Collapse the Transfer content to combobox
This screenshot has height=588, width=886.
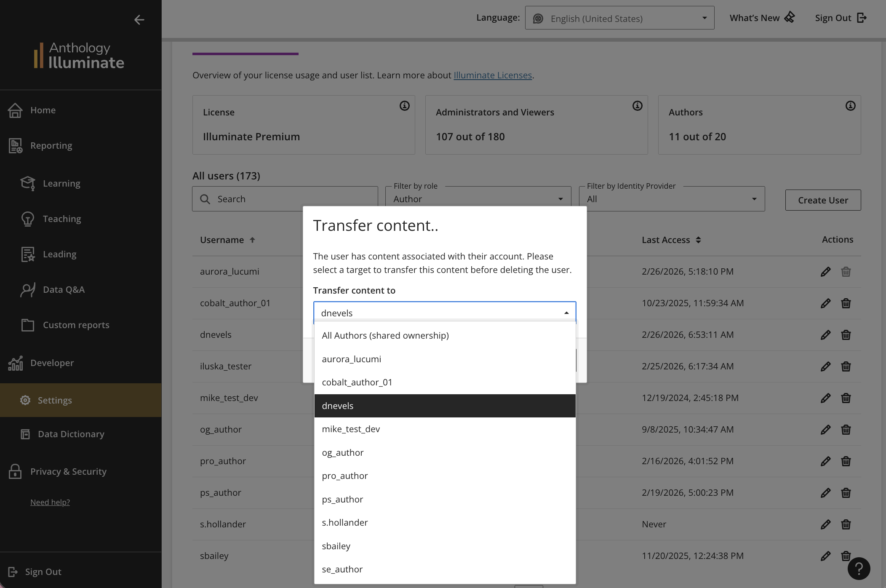pyautogui.click(x=566, y=313)
